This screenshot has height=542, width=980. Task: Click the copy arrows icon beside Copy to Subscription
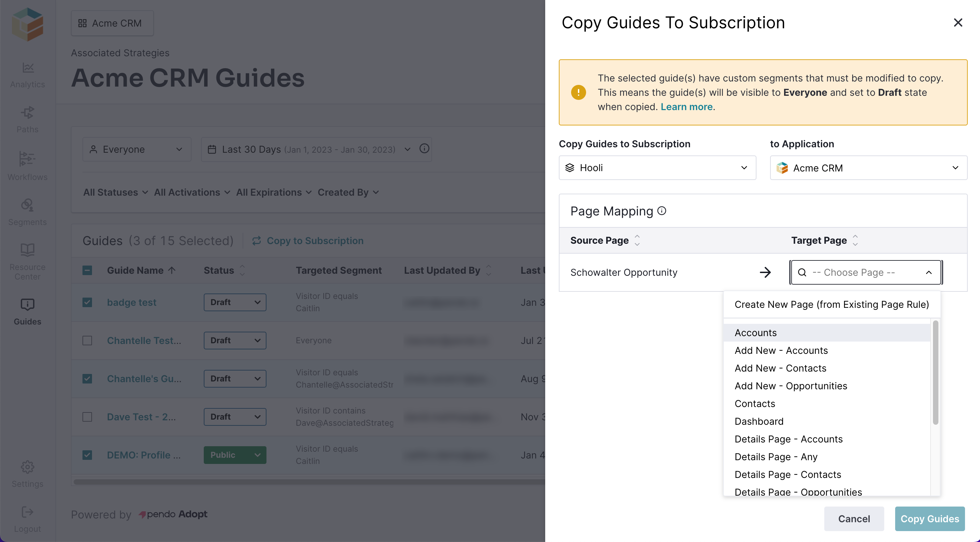[x=256, y=241]
